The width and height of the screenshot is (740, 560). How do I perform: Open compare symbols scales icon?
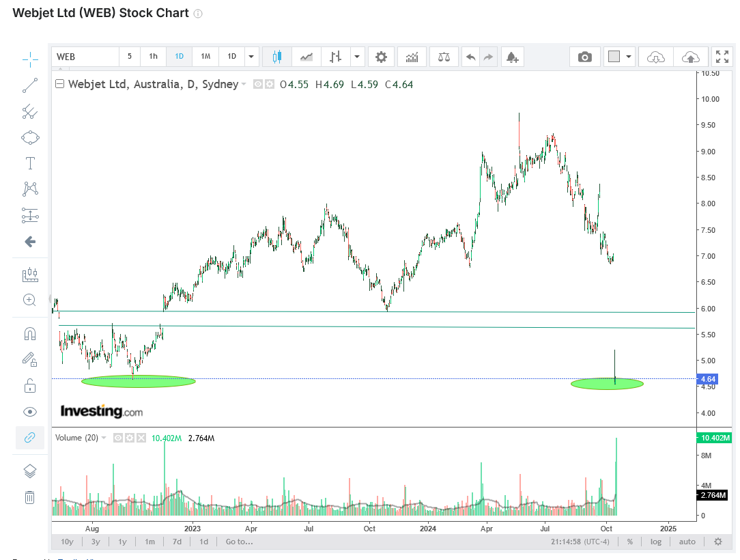pos(444,57)
